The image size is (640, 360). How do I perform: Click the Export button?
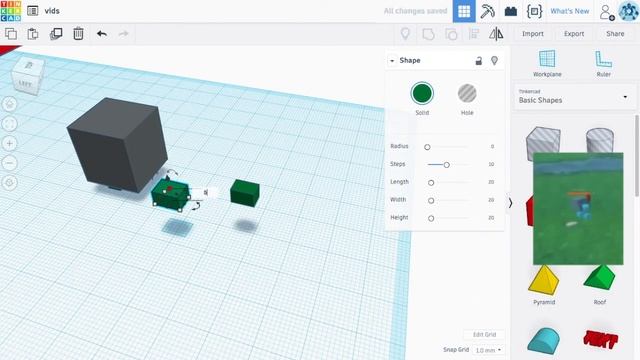[574, 33]
